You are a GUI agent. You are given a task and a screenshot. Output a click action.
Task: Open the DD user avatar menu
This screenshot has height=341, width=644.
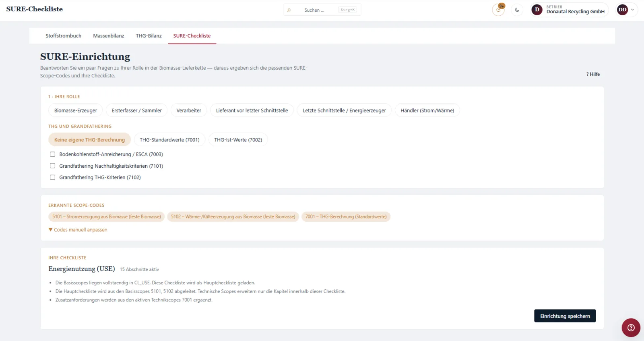[622, 10]
